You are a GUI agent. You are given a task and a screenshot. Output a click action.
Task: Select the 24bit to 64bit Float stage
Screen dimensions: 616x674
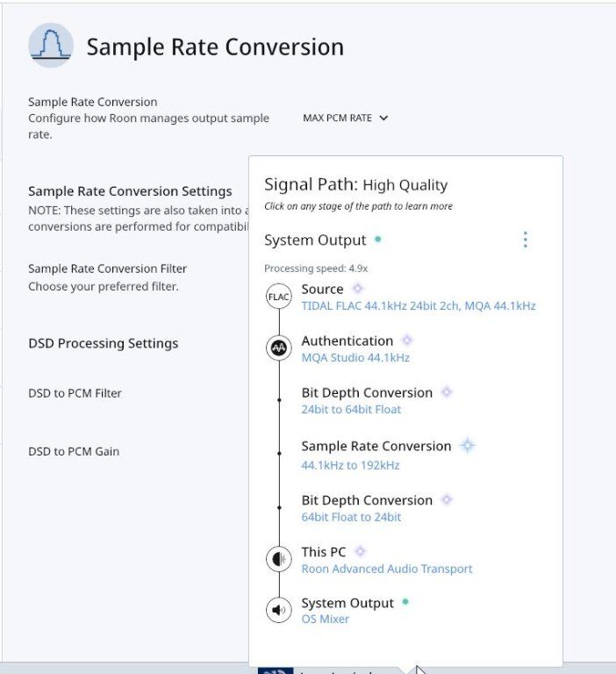[x=351, y=409]
